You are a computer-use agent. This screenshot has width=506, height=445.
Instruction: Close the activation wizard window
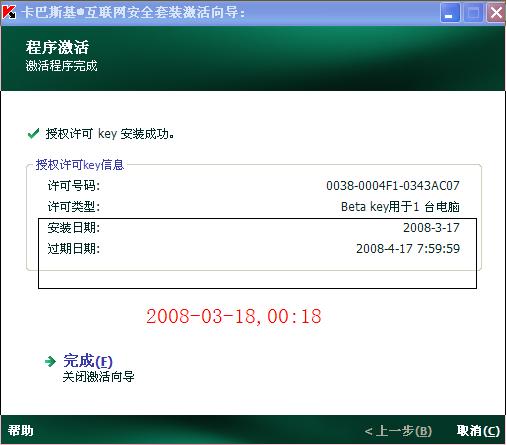coord(496,13)
